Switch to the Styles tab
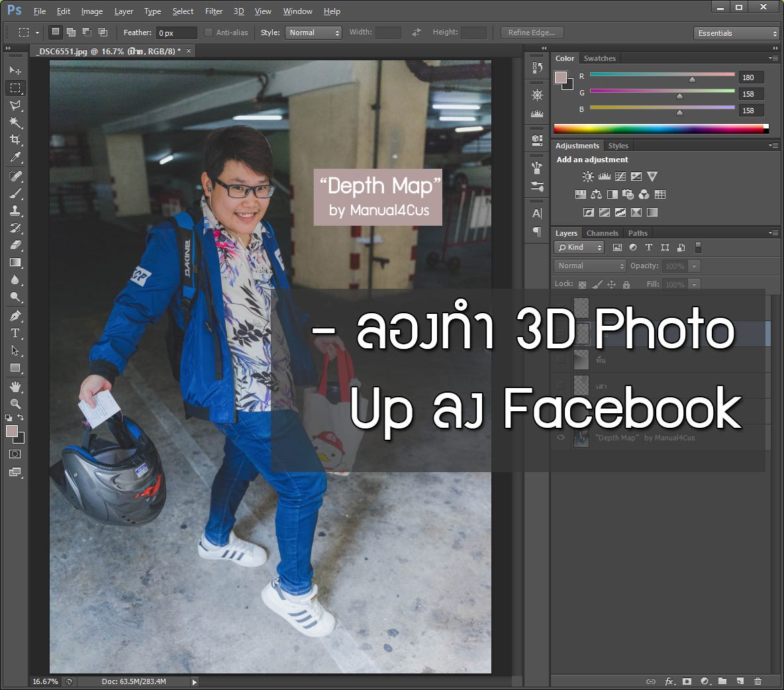The width and height of the screenshot is (784, 690). click(x=618, y=146)
